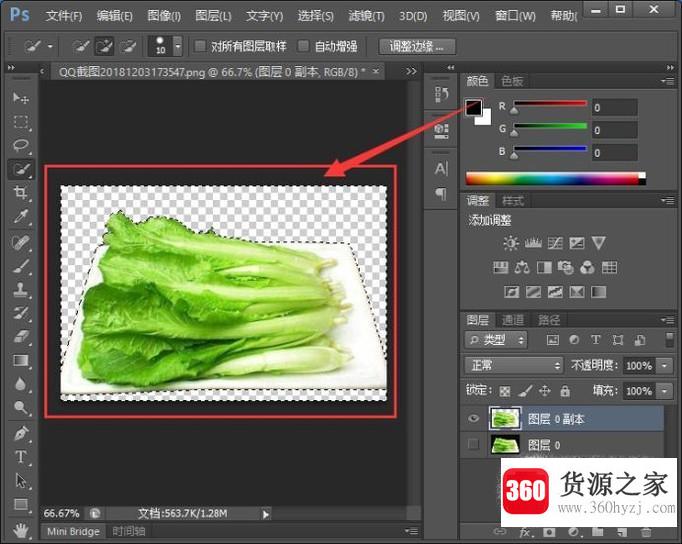Select the Rectangle shape tool
682x544 pixels.
click(20, 504)
